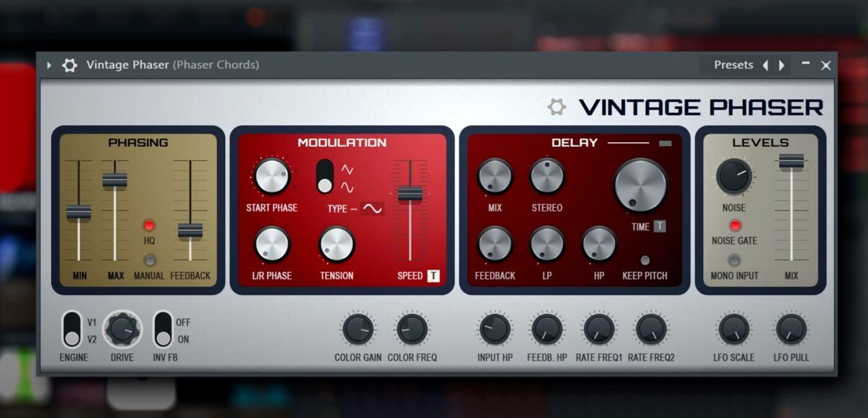Flip the ENGINE V1/V2 switch
The height and width of the screenshot is (418, 868).
point(72,329)
